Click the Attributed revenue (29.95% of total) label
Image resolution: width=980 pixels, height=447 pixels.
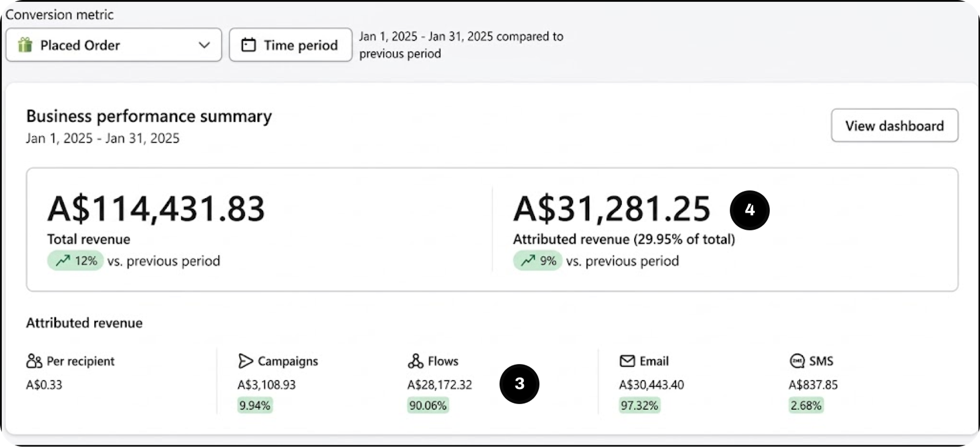point(624,239)
